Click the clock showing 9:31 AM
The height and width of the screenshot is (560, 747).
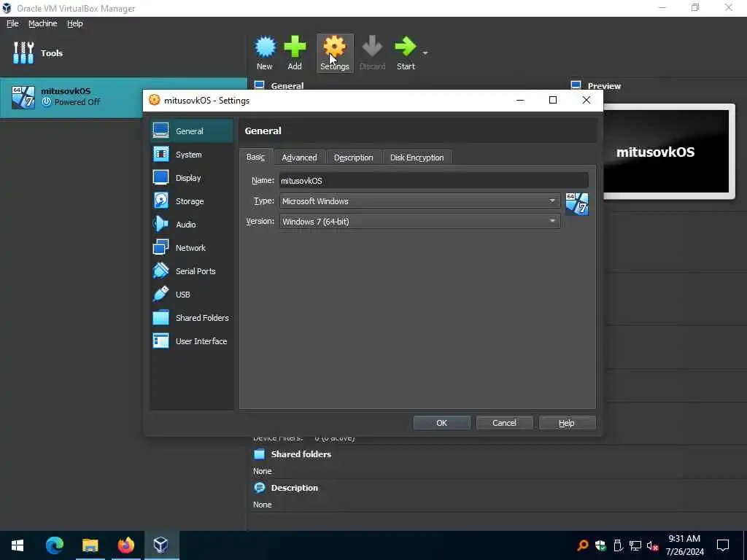tap(684, 539)
